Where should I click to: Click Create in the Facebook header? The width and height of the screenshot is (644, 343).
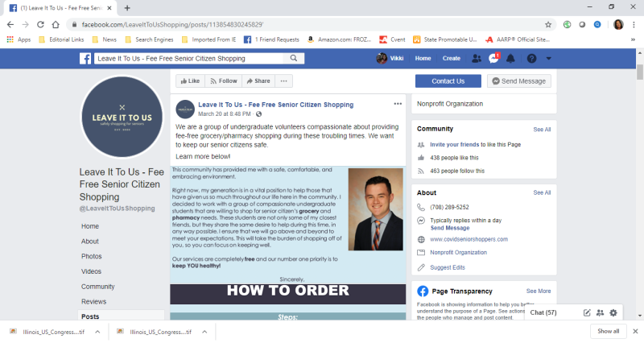[x=452, y=58]
